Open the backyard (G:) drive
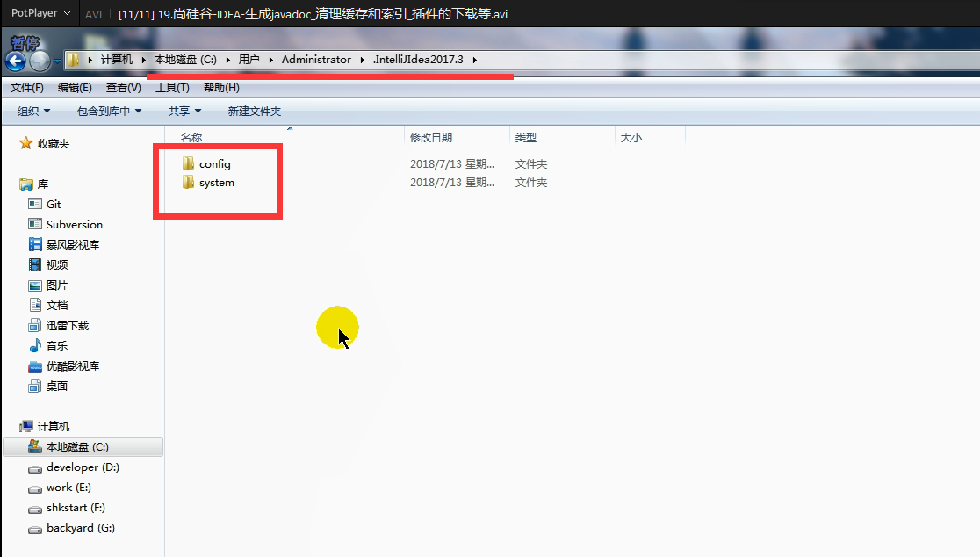 [x=81, y=528]
